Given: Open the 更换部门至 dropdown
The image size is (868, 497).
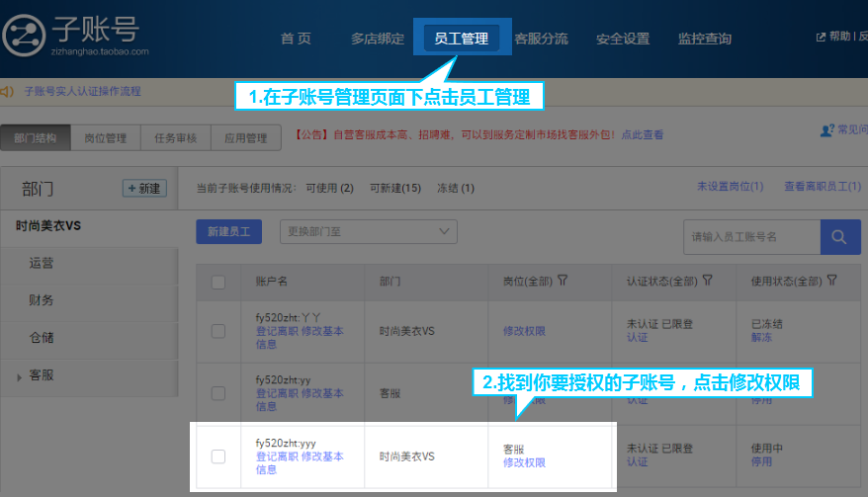Looking at the screenshot, I should (x=368, y=232).
